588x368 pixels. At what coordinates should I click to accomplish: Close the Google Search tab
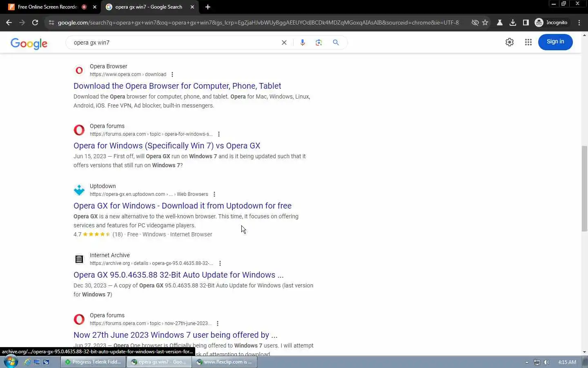click(x=192, y=7)
